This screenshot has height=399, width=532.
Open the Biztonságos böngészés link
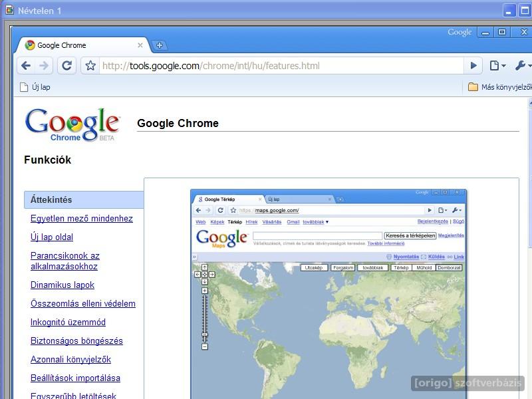coord(76,341)
